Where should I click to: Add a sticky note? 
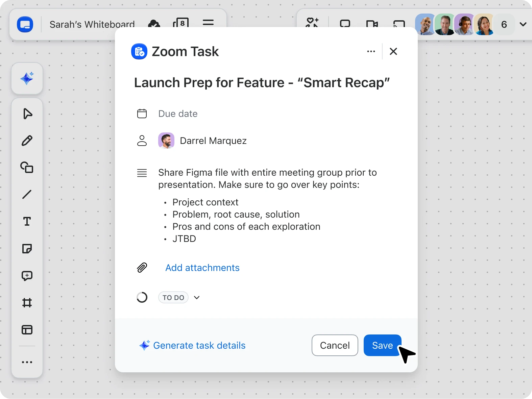[27, 249]
